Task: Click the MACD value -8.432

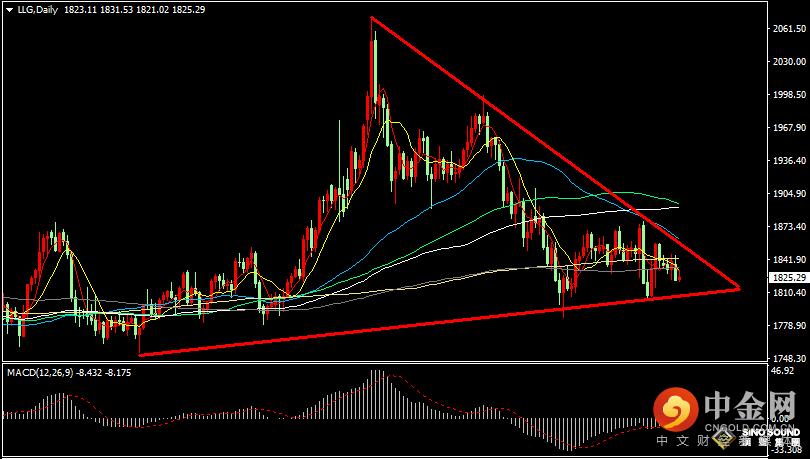Action: click(x=89, y=372)
